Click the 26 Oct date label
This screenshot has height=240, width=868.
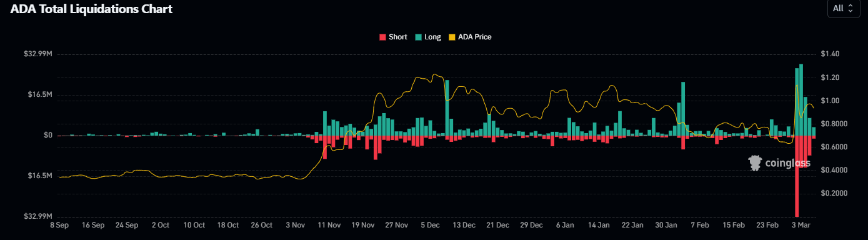click(262, 224)
